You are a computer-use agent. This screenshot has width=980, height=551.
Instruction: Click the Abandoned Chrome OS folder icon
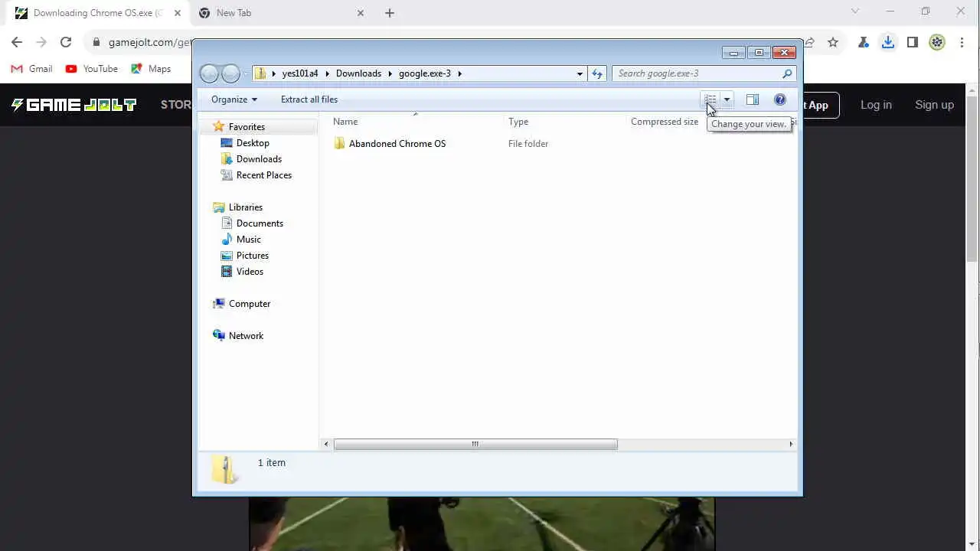point(340,144)
